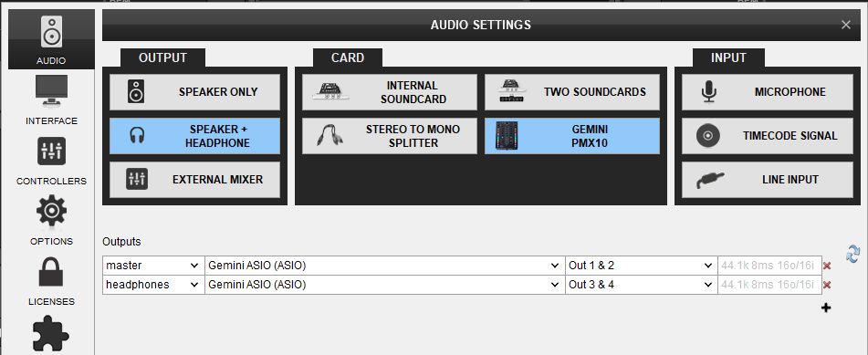Choose External Mixer output mode
Viewport: 868px width, 355px height.
[194, 180]
